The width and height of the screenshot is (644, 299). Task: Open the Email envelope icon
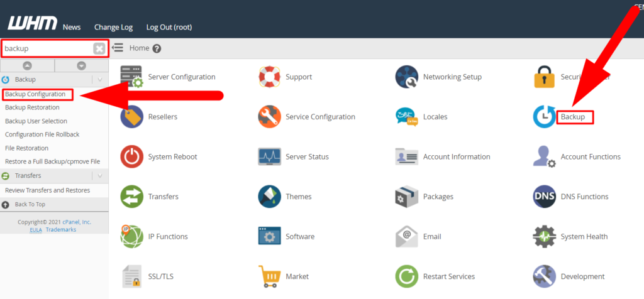tap(407, 237)
